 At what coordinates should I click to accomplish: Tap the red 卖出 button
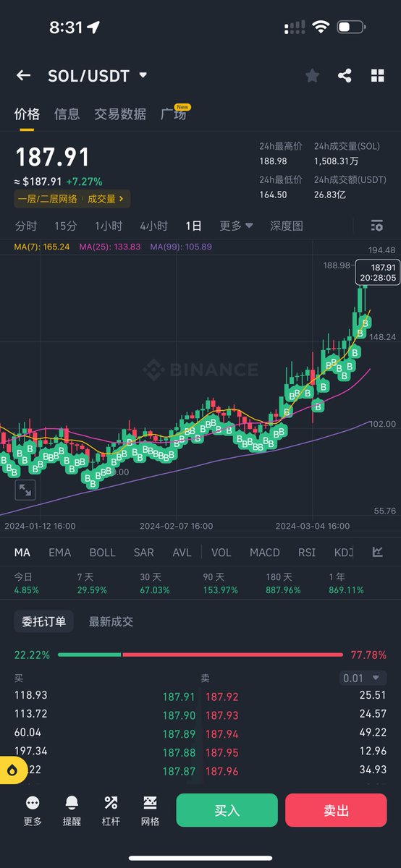336,810
